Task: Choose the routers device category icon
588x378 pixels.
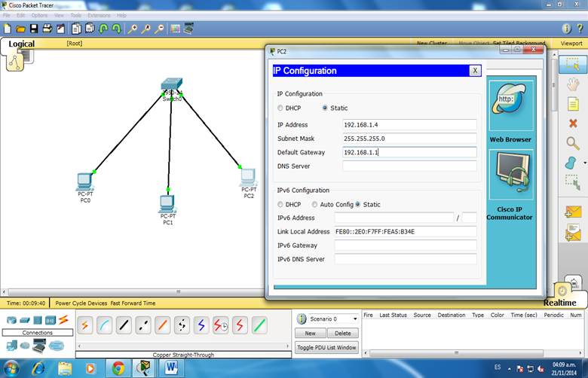Action: click(11, 320)
